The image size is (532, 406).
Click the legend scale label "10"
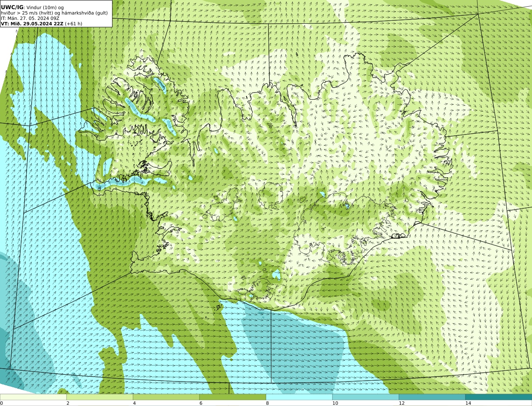[335, 403]
